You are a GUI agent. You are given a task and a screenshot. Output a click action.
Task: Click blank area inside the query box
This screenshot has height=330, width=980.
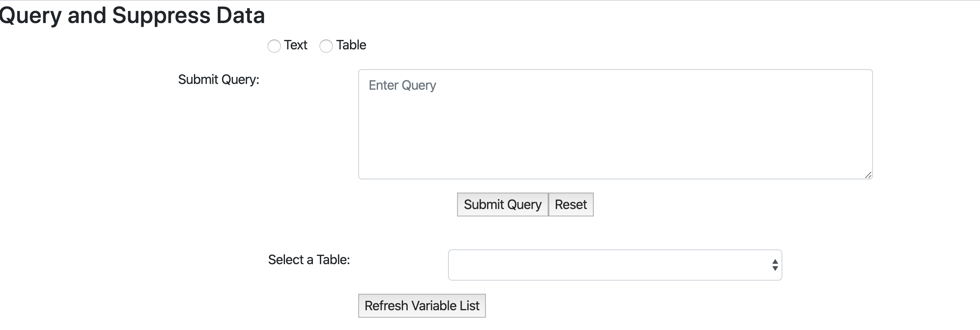[618, 140]
